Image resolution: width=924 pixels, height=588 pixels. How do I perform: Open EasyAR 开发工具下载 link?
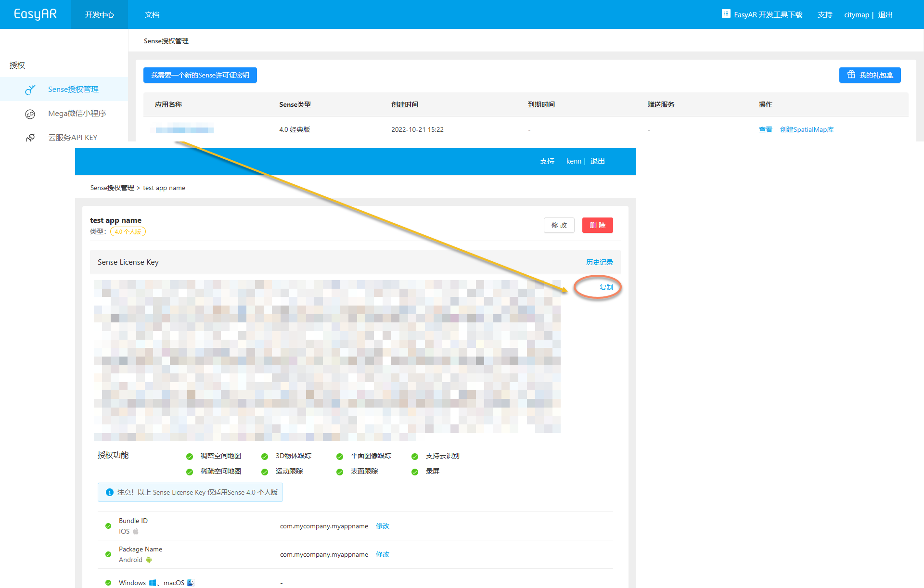point(768,15)
